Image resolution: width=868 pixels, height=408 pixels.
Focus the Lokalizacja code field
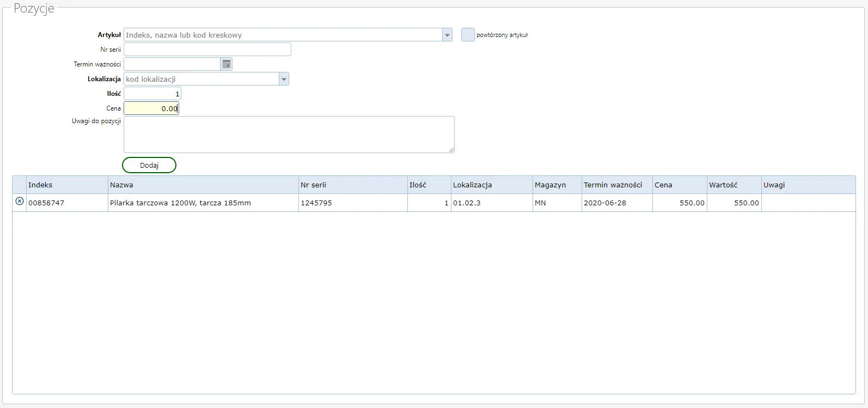[x=201, y=79]
